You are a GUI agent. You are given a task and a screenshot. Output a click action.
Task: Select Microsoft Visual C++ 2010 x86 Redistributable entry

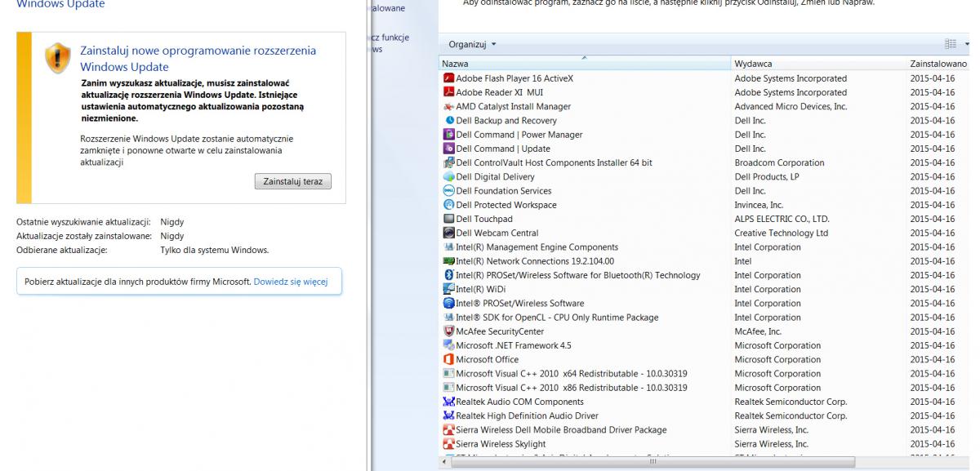click(572, 388)
